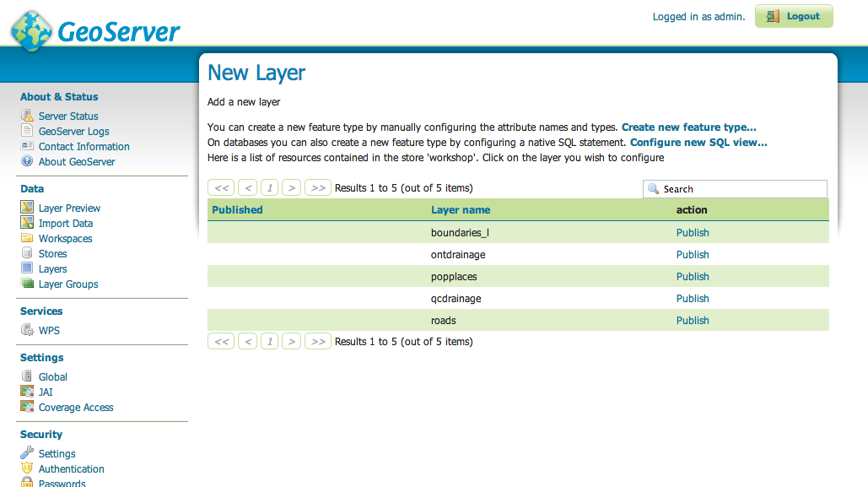Screen dimensions: 868x487
Task: Click bottom first-page << button
Action: click(221, 341)
